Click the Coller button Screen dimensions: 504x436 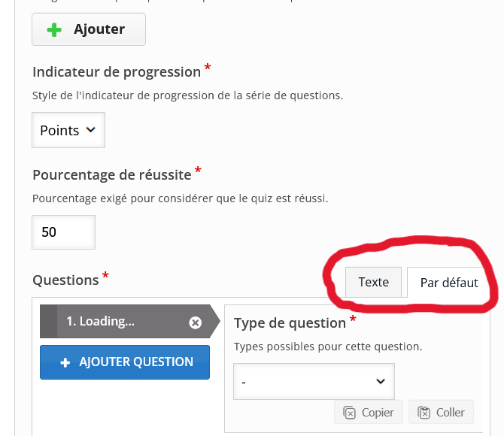(x=441, y=412)
